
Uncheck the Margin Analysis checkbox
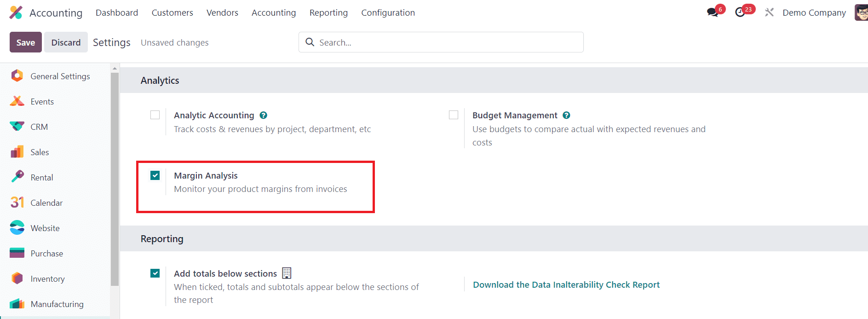point(155,175)
